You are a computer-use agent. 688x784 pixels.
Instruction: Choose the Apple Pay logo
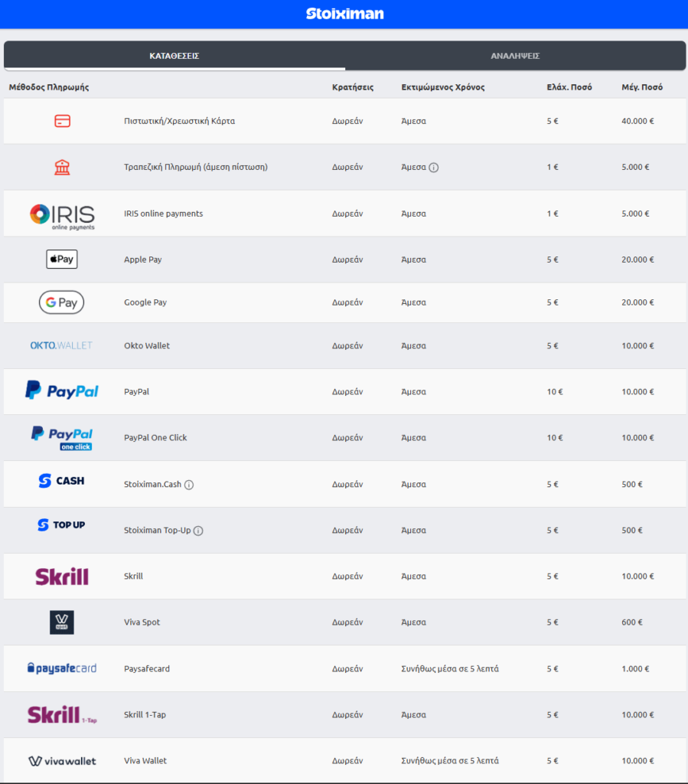pos(62,260)
